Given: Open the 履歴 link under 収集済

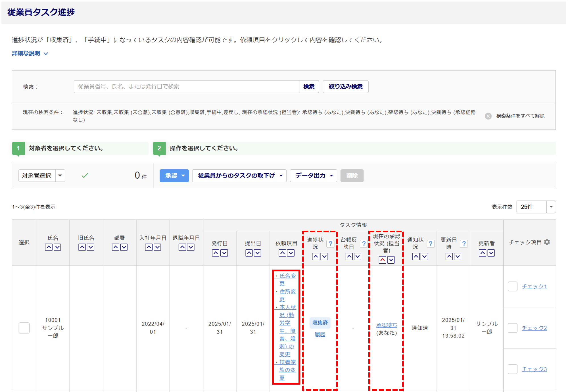Looking at the screenshot, I should tap(320, 335).
